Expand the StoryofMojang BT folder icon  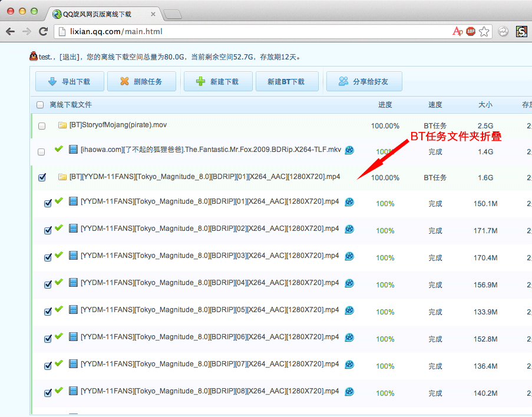click(x=62, y=125)
